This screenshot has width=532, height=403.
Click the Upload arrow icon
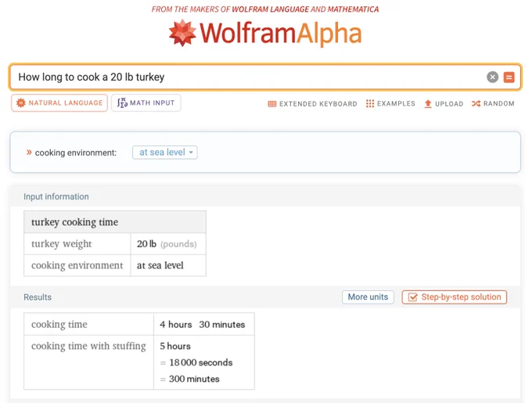coord(428,104)
